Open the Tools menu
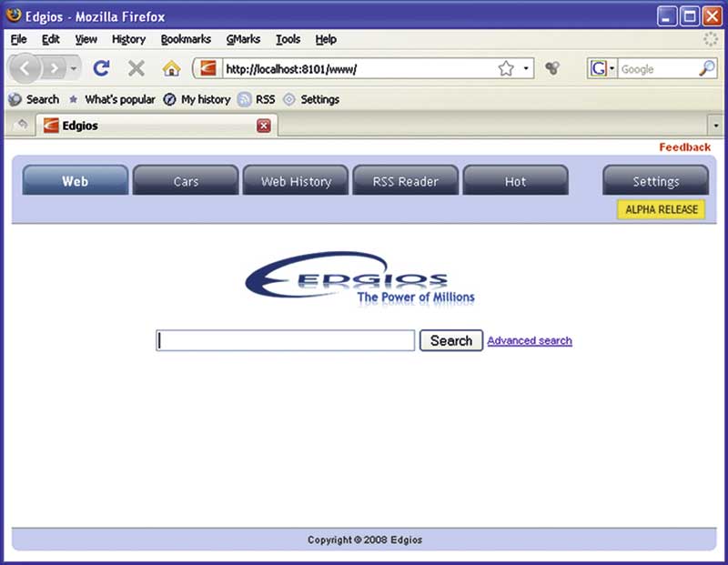 point(288,39)
